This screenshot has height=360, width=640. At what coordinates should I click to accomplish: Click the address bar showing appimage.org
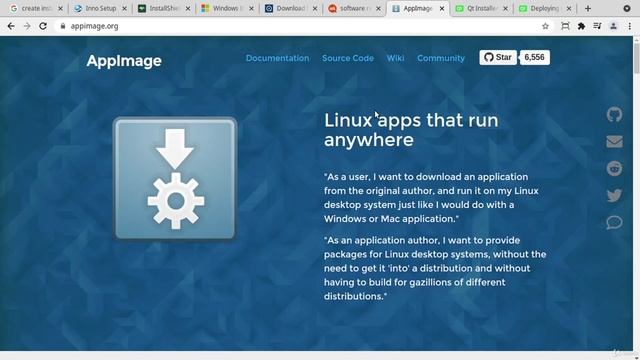click(304, 26)
